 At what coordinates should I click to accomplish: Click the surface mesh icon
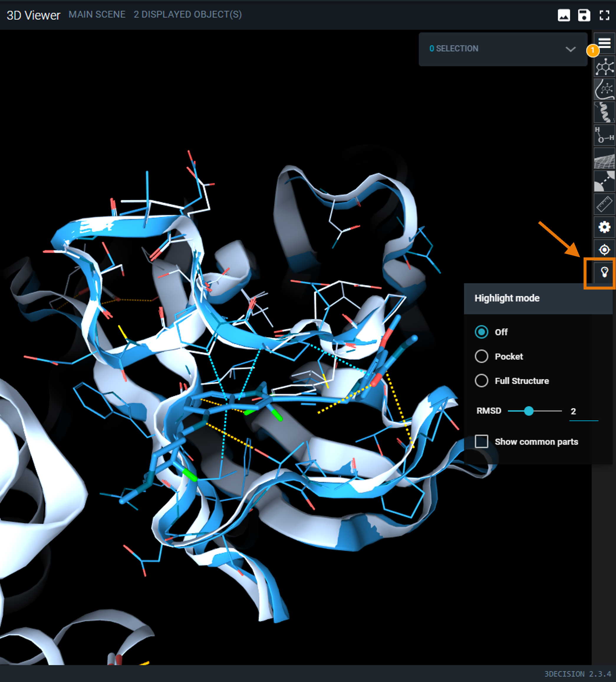605,158
